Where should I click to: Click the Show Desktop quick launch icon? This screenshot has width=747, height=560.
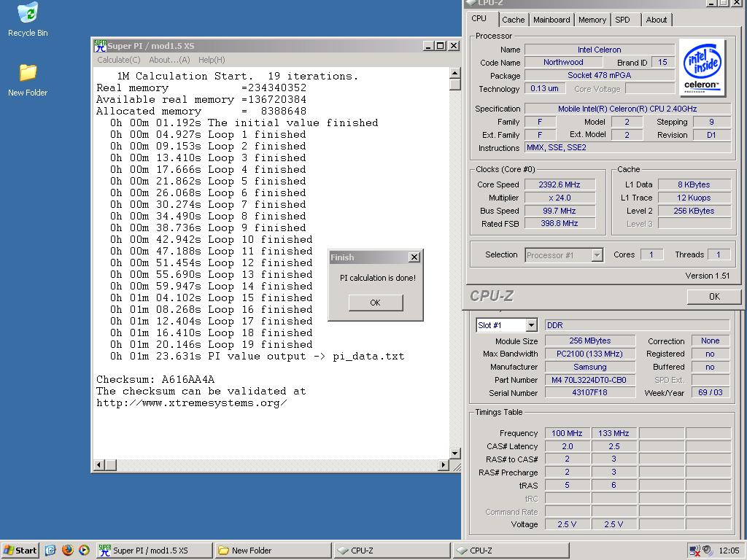pyautogui.click(x=50, y=550)
